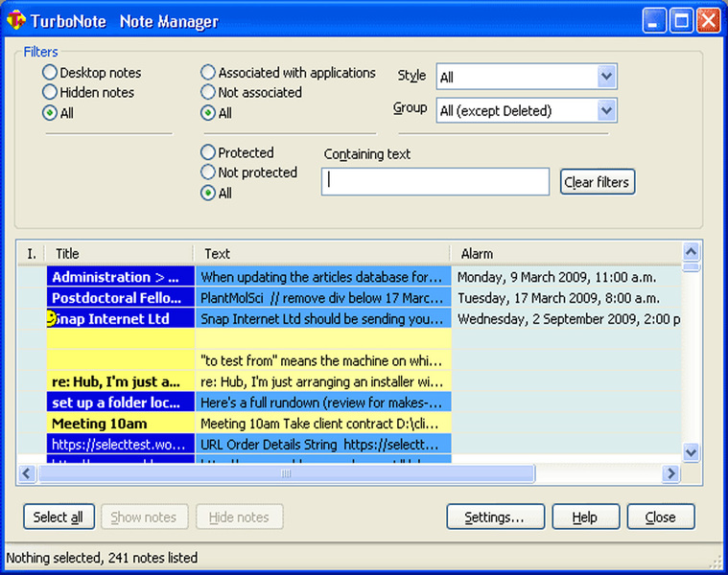
Task: Click the smiley icon on Snap Internet row
Action: pos(51,318)
